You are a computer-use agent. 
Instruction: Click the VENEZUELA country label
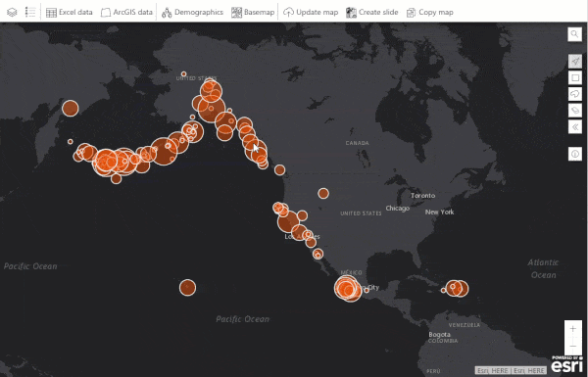pyautogui.click(x=465, y=325)
